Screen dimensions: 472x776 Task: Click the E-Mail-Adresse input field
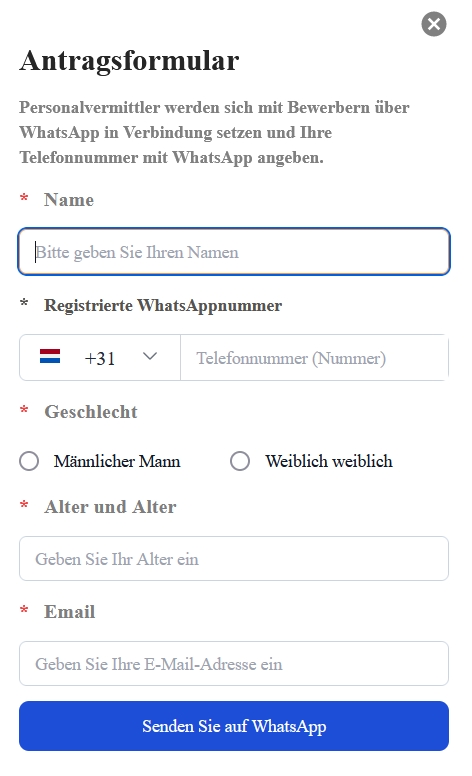coord(234,664)
